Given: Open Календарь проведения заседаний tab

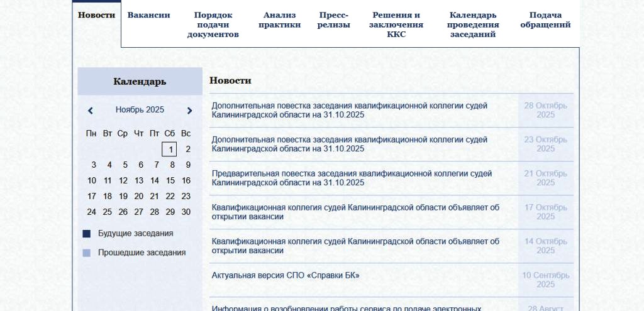Looking at the screenshot, I should click(473, 25).
